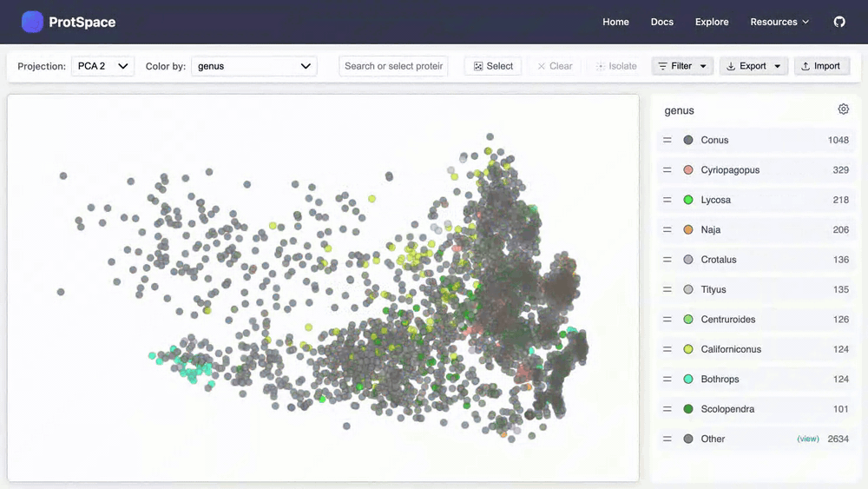Viewport: 868px width, 489px height.
Task: Open legend settings gear icon
Action: click(843, 109)
